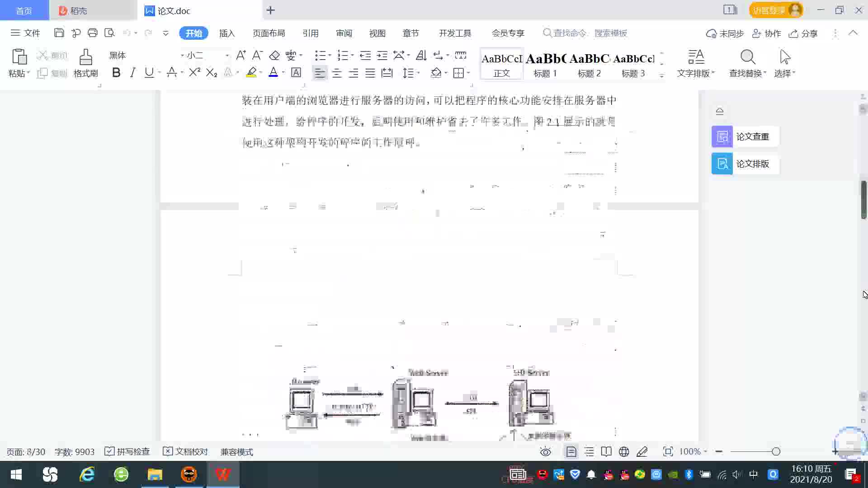The width and height of the screenshot is (868, 488).
Task: Click 协作 collaborate button
Action: (767, 33)
